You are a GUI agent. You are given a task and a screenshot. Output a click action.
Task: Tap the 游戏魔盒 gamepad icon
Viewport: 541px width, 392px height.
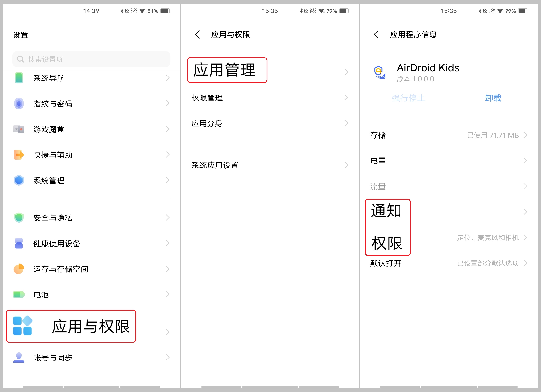click(19, 129)
